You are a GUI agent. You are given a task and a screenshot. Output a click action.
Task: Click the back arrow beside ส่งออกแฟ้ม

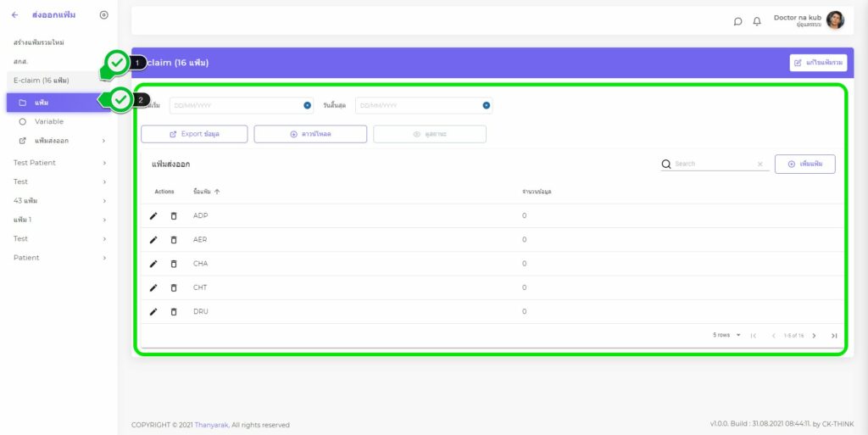14,14
